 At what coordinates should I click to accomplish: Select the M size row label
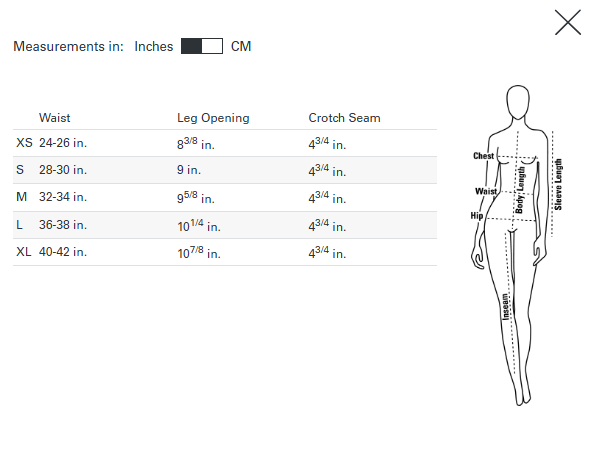(x=22, y=197)
